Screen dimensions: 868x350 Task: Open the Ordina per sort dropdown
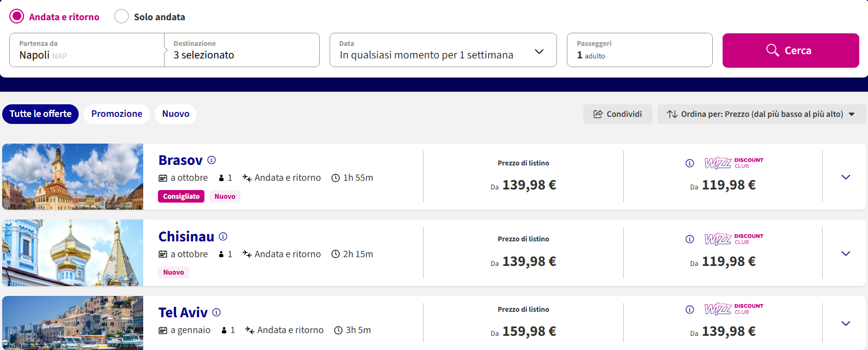761,114
